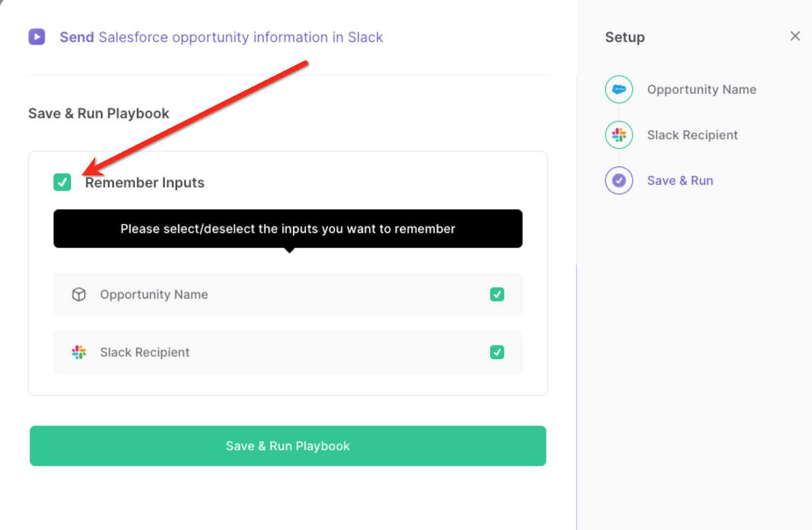Click the Slack logo in Slack Recipient row

(x=79, y=352)
